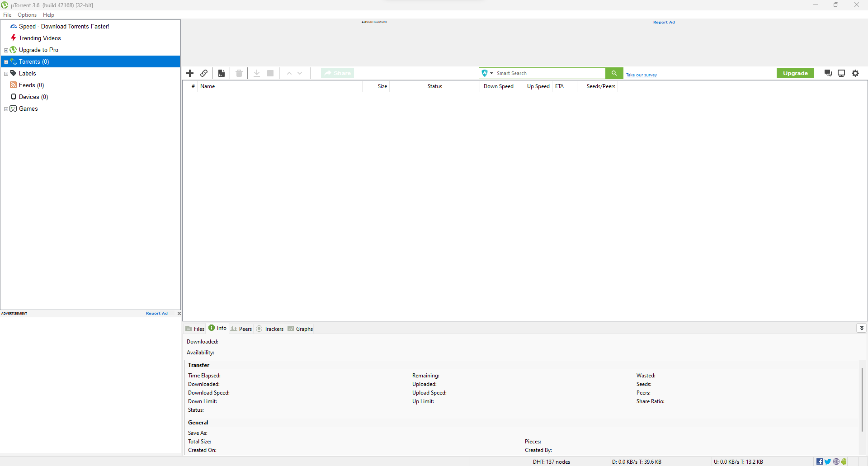
Task: Expand the Labels tree node
Action: 6,74
